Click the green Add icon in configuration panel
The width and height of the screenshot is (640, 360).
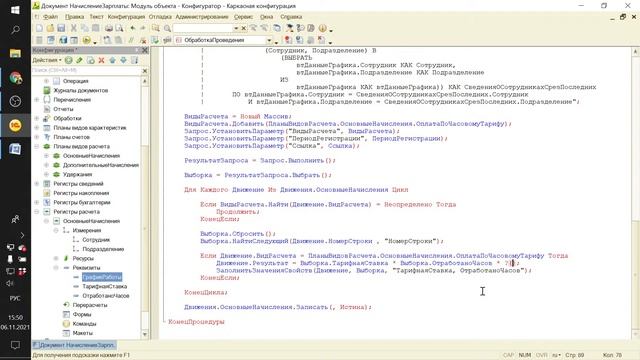coord(69,60)
